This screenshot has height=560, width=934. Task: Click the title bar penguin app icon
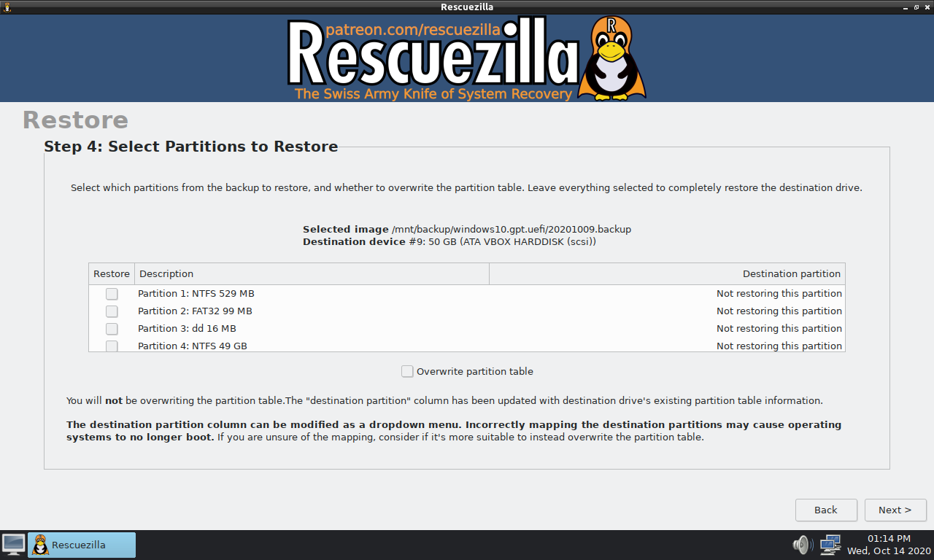click(x=7, y=7)
